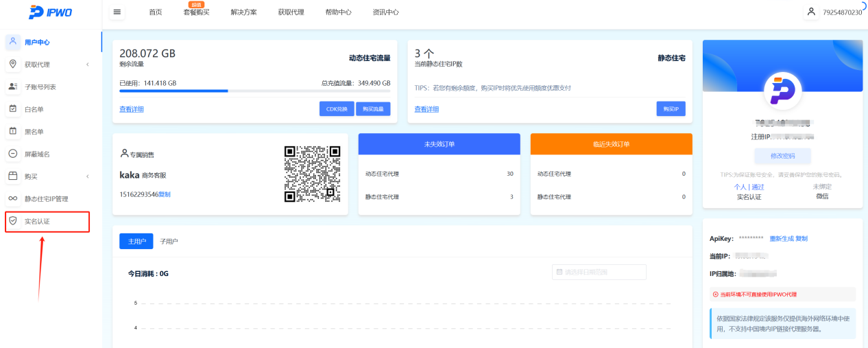
Task: Click the 子账号列表 sidebar icon
Action: click(x=12, y=86)
